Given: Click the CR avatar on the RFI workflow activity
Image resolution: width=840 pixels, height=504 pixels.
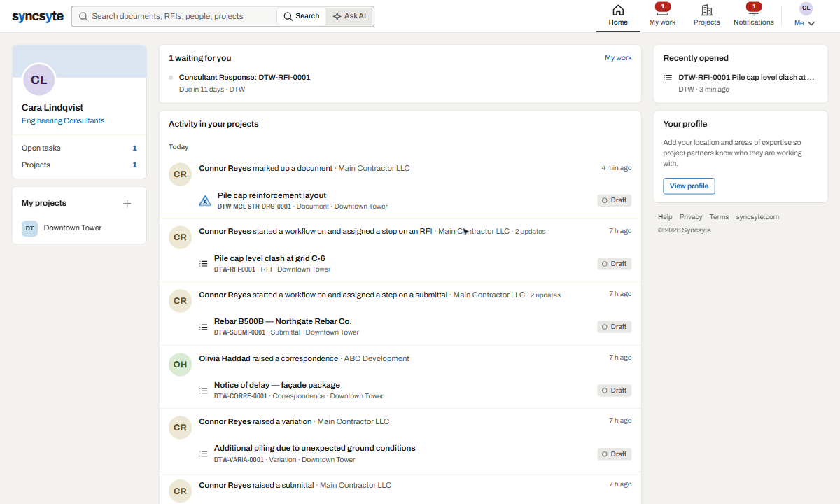Looking at the screenshot, I should click(x=180, y=237).
